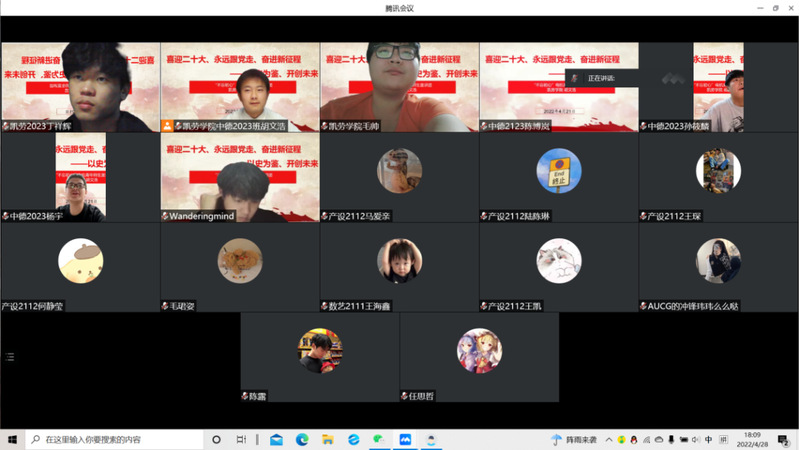The image size is (799, 450).
Task: Click the Mail app taskbar icon
Action: [x=276, y=439]
